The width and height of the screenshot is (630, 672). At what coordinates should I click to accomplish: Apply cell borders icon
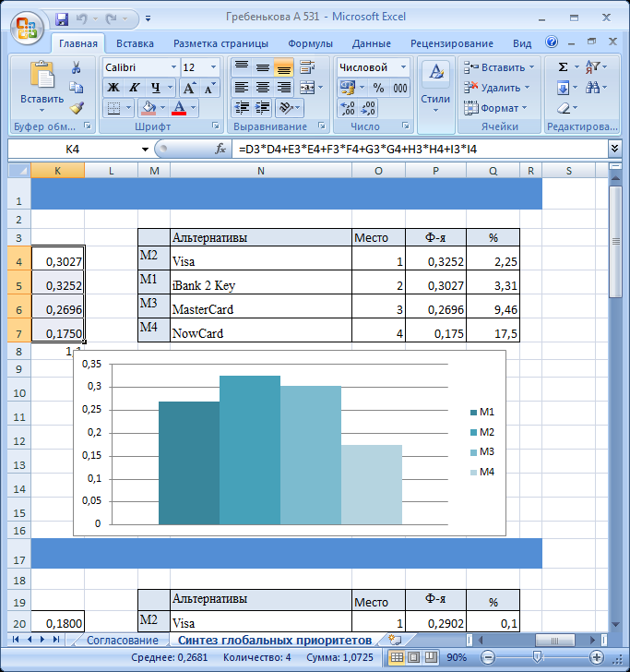[113, 108]
